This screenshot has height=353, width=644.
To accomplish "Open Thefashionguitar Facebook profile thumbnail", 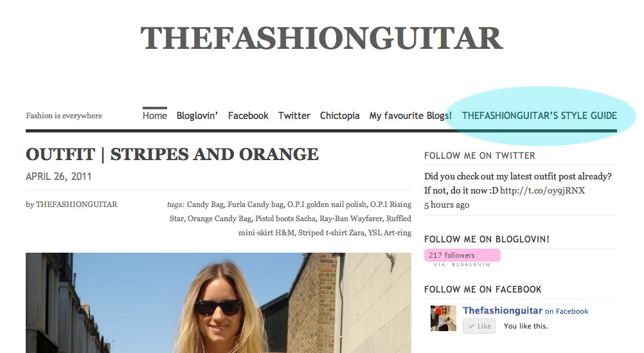I will coord(443,318).
